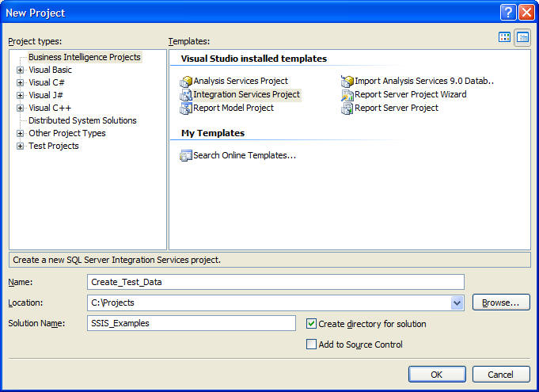Click the Solution Name input field
539x392 pixels.
[x=192, y=323]
